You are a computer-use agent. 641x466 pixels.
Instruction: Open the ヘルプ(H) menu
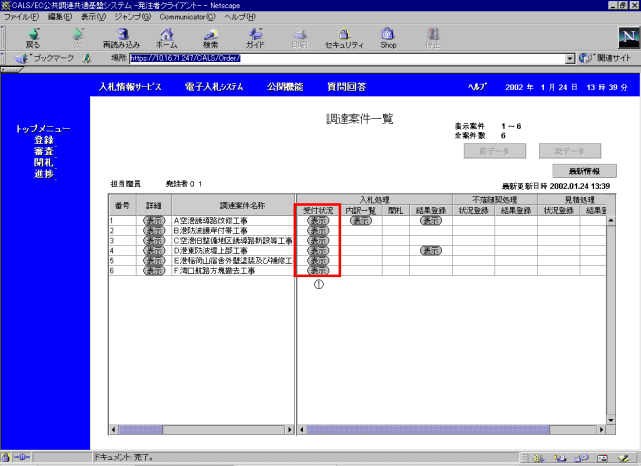[x=240, y=17]
